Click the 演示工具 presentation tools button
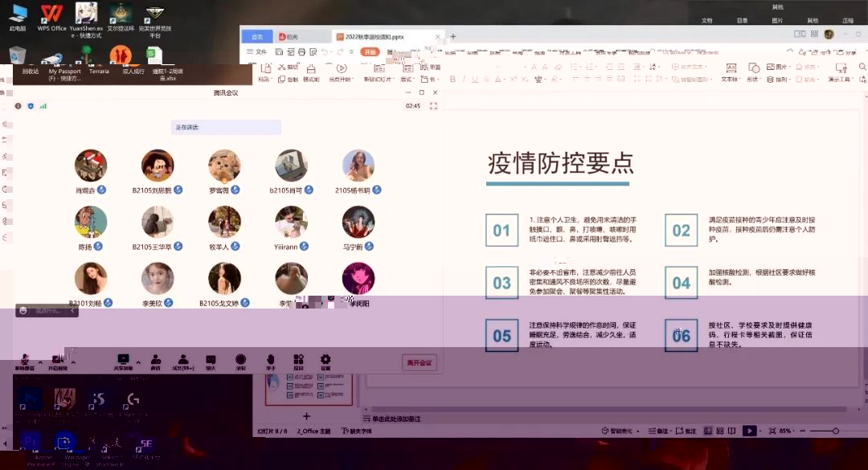This screenshot has width=868, height=470. pos(841,72)
